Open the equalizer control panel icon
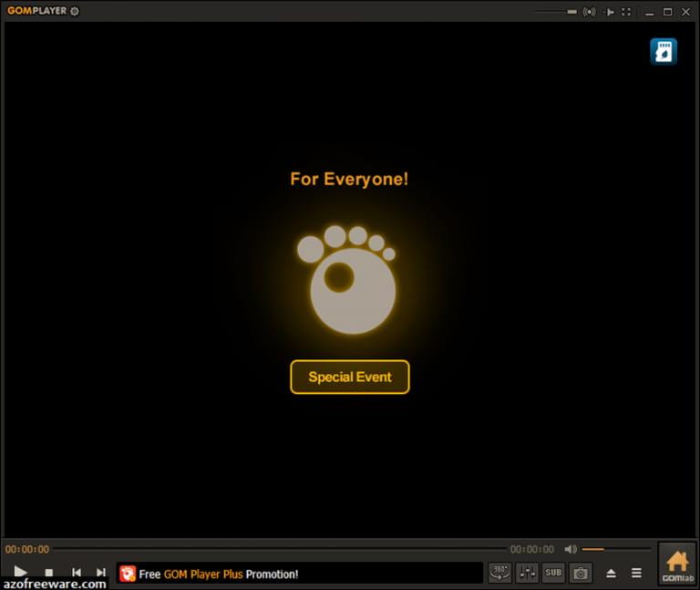Viewport: 700px width, 590px height. coord(527,572)
